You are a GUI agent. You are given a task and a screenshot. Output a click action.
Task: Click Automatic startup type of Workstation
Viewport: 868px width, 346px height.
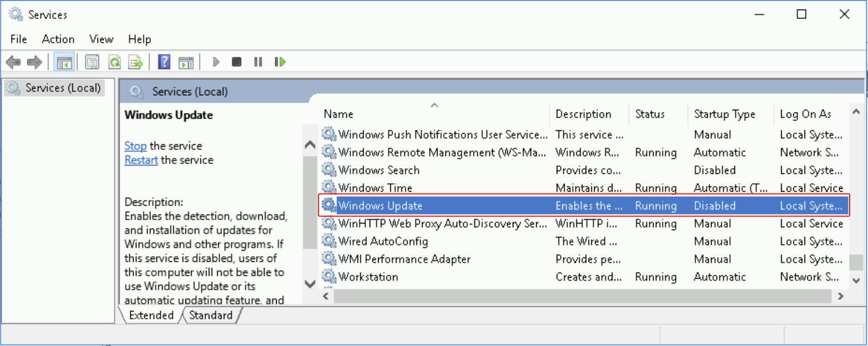pyautogui.click(x=720, y=277)
